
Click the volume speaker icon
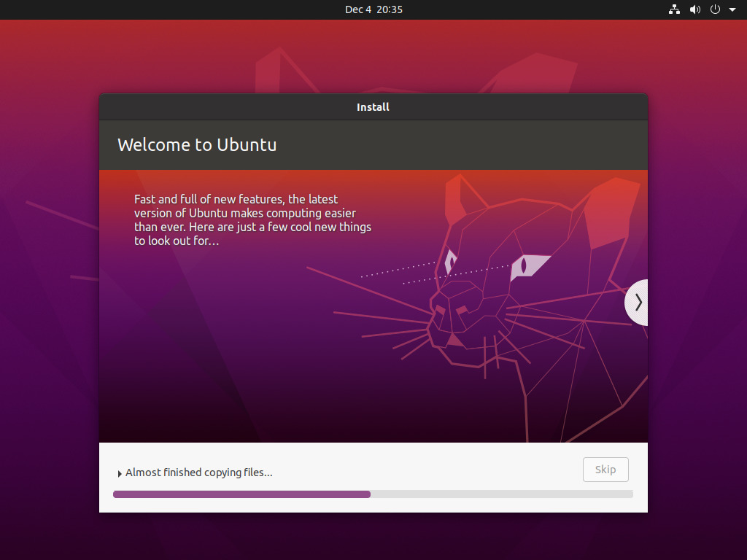coord(695,9)
